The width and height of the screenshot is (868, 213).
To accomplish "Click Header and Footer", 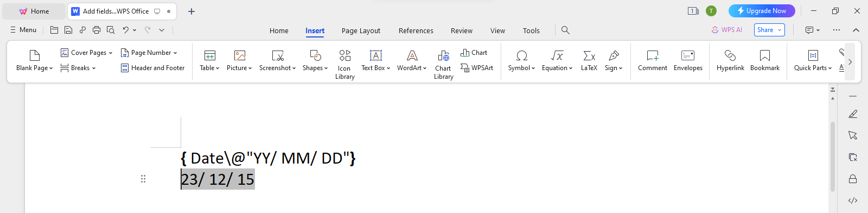I will pyautogui.click(x=152, y=68).
